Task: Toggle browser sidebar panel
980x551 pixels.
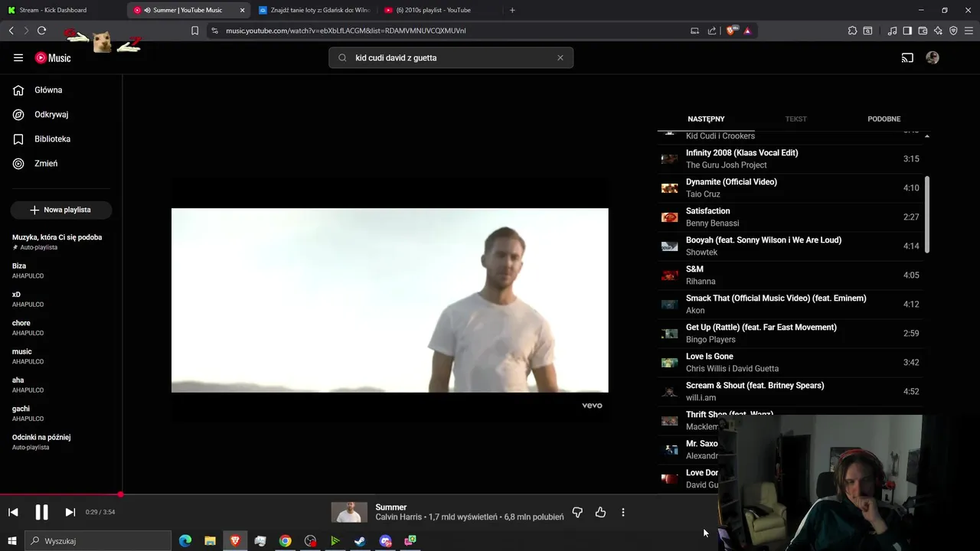Action: tap(907, 31)
